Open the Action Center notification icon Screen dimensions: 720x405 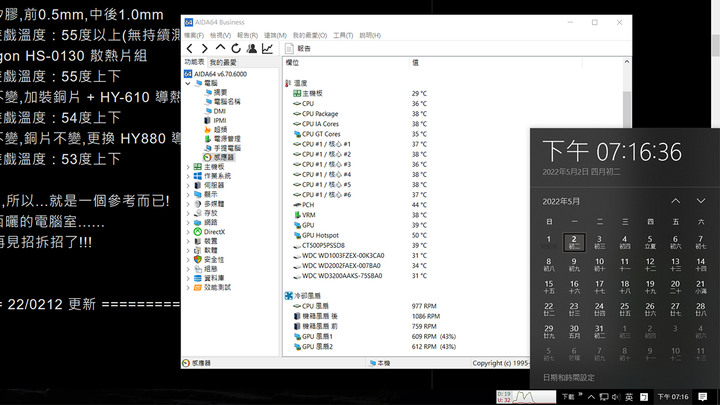(x=703, y=397)
